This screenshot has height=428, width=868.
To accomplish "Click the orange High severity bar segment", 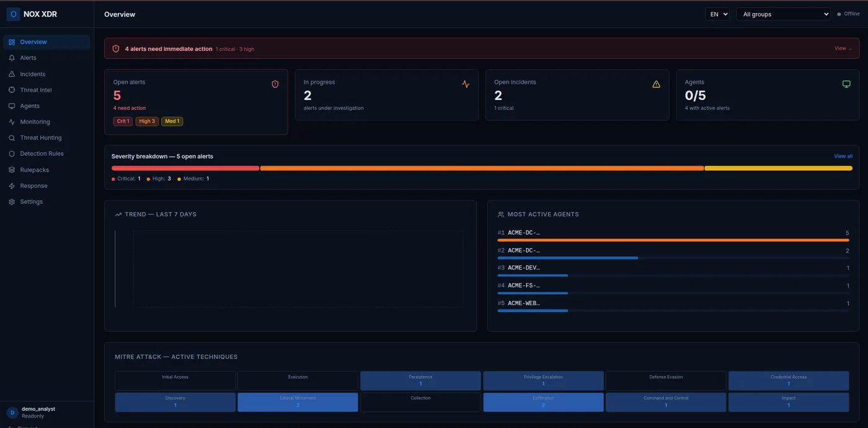I will pyautogui.click(x=482, y=168).
